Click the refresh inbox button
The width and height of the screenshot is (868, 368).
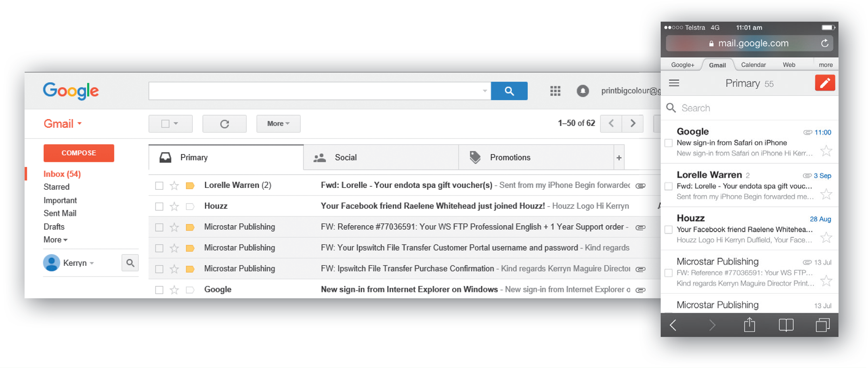(224, 124)
